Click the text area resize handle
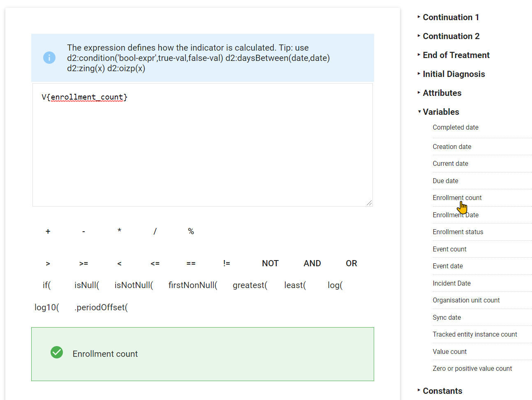This screenshot has height=400, width=532. pos(369,203)
